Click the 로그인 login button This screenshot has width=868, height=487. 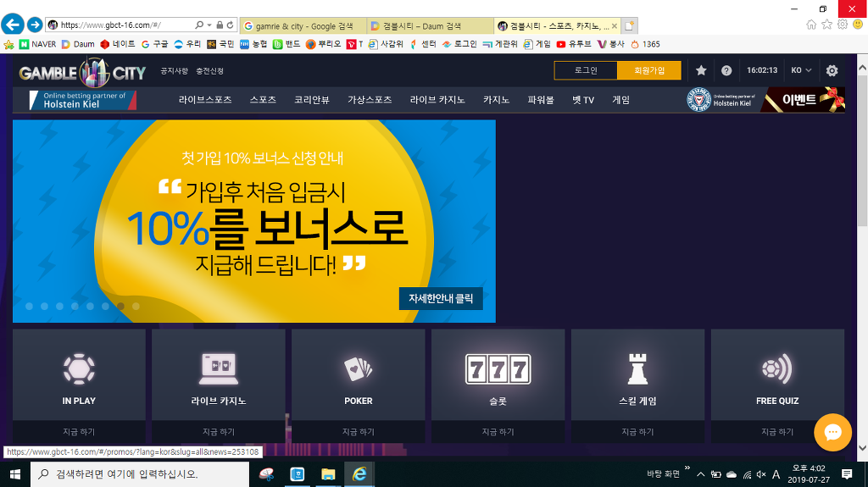point(586,70)
